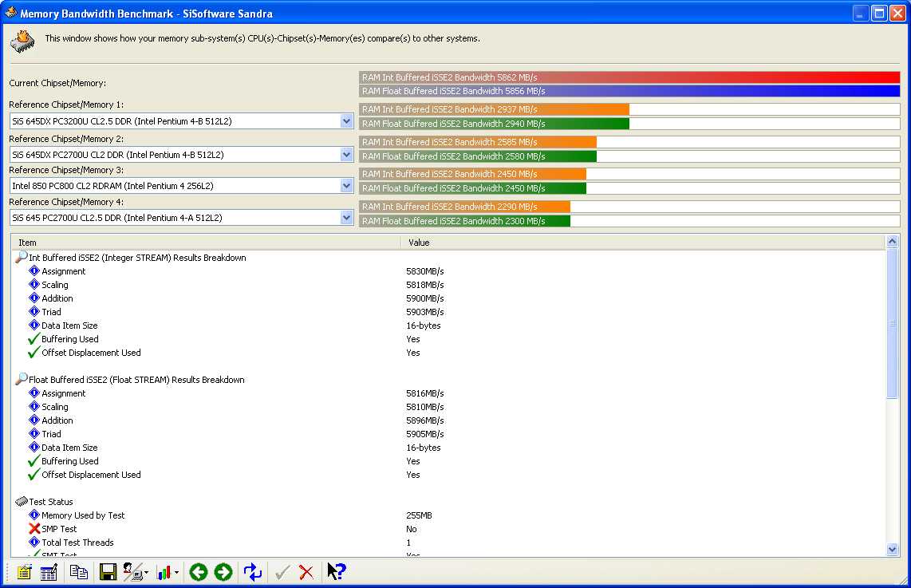
Task: Click the bar chart icon
Action: click(x=164, y=573)
